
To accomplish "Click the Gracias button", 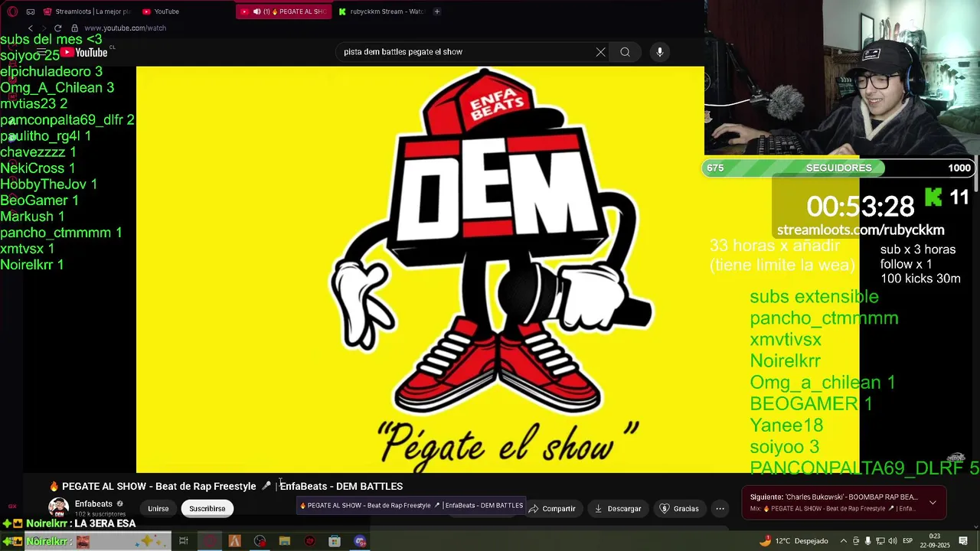I will (x=680, y=509).
